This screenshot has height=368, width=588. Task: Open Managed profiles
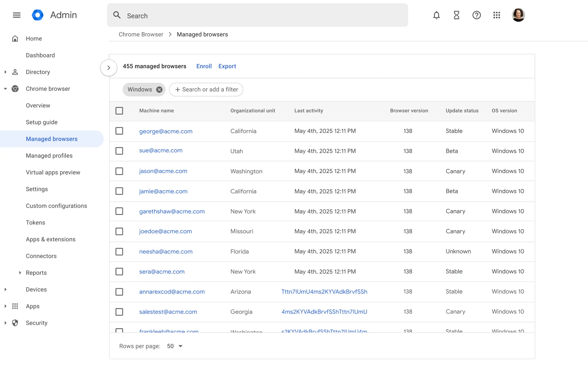tap(49, 156)
